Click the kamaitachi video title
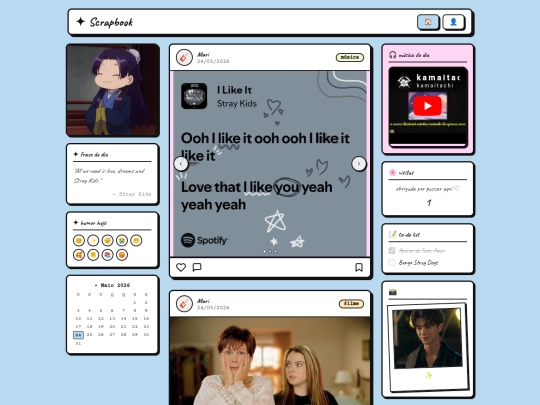Image resolution: width=540 pixels, height=405 pixels. point(438,77)
